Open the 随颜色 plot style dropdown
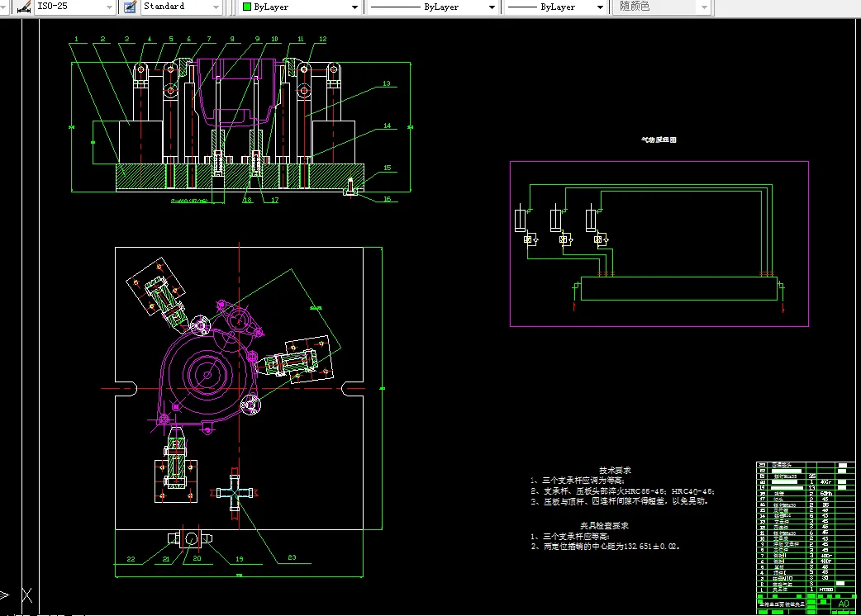The height and width of the screenshot is (616, 861). (703, 7)
